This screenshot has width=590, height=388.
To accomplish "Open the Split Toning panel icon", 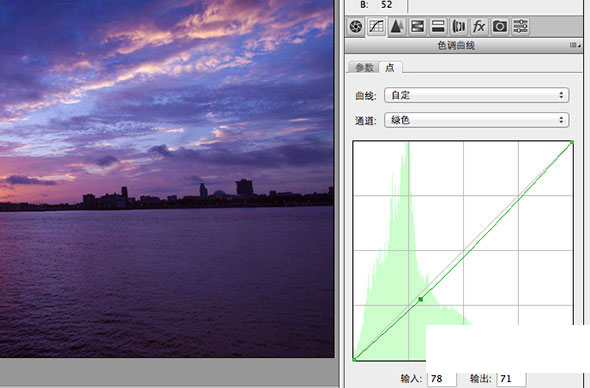I will coord(438,27).
